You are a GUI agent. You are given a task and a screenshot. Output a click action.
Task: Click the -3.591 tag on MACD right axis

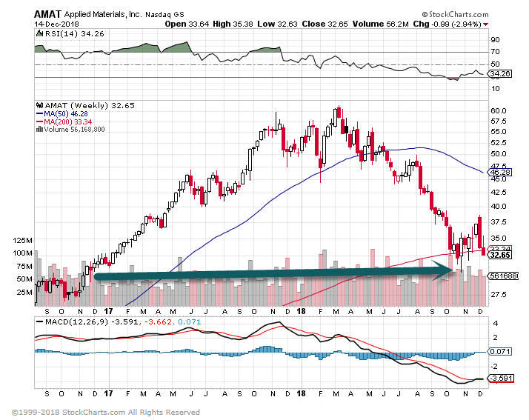click(501, 379)
